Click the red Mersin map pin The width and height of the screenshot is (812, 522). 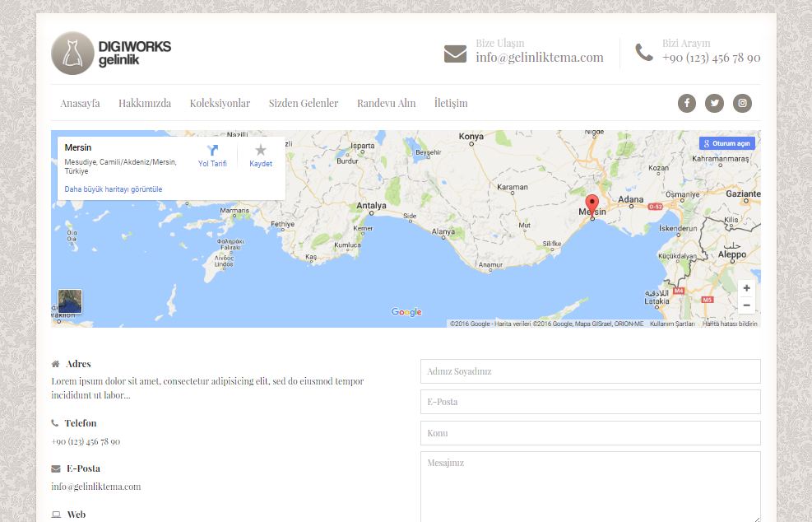coord(592,207)
